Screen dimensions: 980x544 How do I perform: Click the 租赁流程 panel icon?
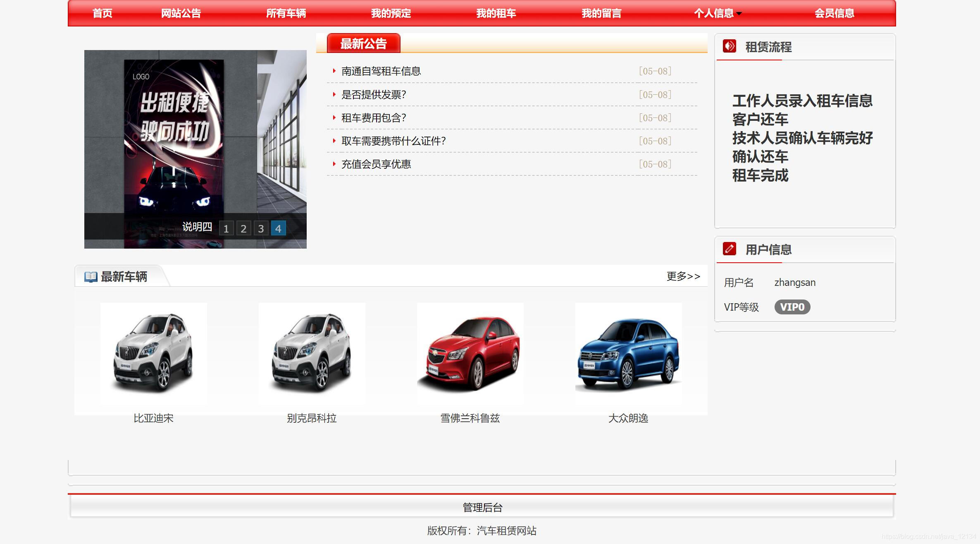click(x=729, y=46)
